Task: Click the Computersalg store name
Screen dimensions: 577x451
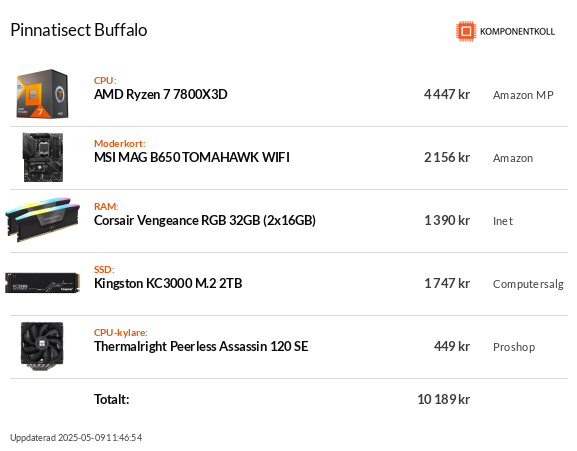Action: pos(528,284)
